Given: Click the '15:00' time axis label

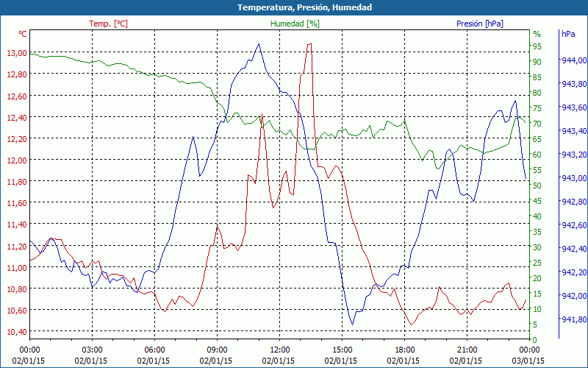Looking at the screenshot, I should point(342,350).
